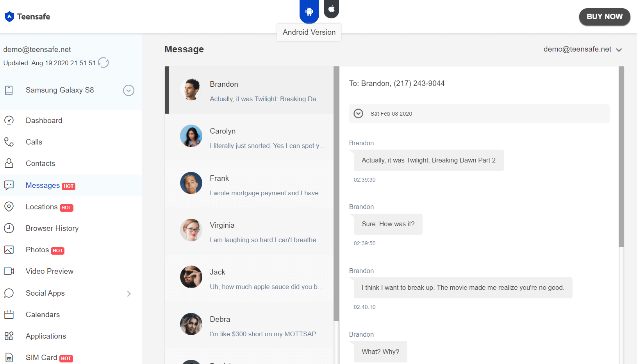Viewport: 637px width, 364px height.
Task: Click the 'I think I want to break up' message
Action: point(463,288)
